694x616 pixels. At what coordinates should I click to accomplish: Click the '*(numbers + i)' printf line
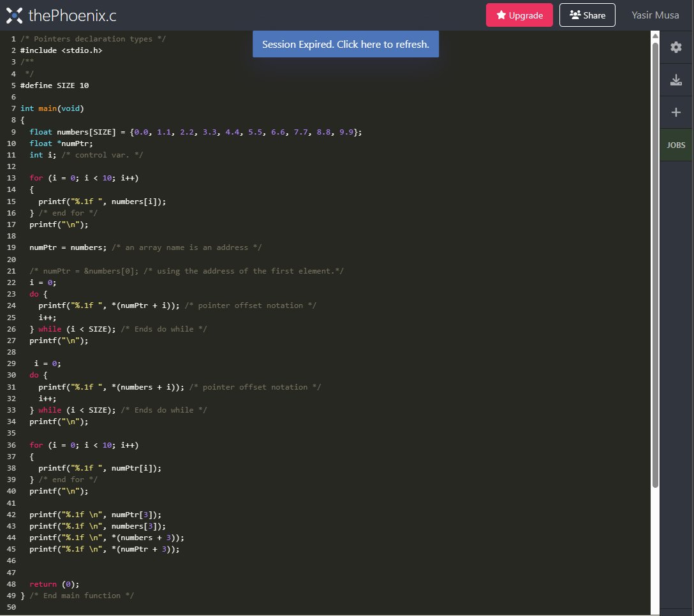click(x=111, y=387)
